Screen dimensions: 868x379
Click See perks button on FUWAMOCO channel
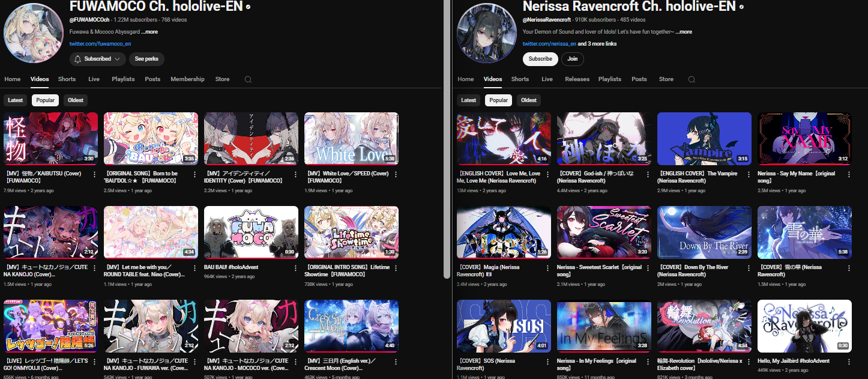[x=146, y=59]
